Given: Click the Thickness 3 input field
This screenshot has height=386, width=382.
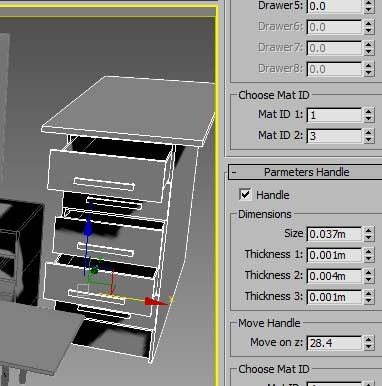Looking at the screenshot, I should 334,297.
